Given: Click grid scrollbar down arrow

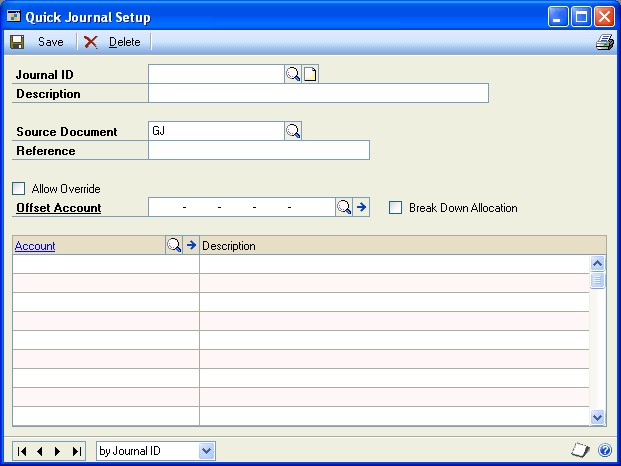Looking at the screenshot, I should (597, 417).
